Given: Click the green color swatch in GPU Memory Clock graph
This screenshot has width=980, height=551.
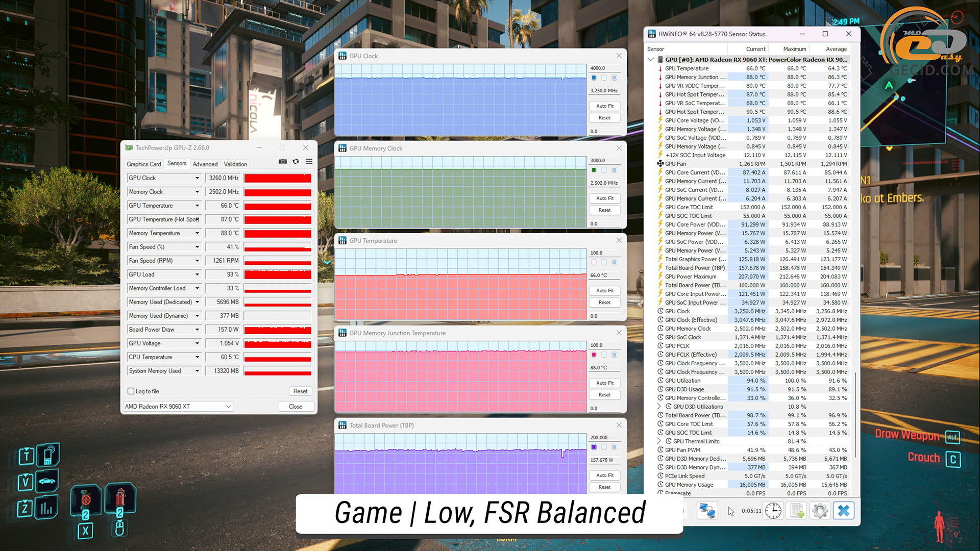Looking at the screenshot, I should 594,170.
